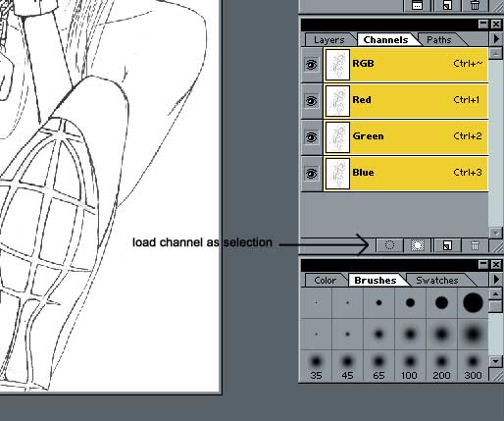This screenshot has width=504, height=421.
Task: Create new channel with the page icon
Action: click(x=447, y=245)
